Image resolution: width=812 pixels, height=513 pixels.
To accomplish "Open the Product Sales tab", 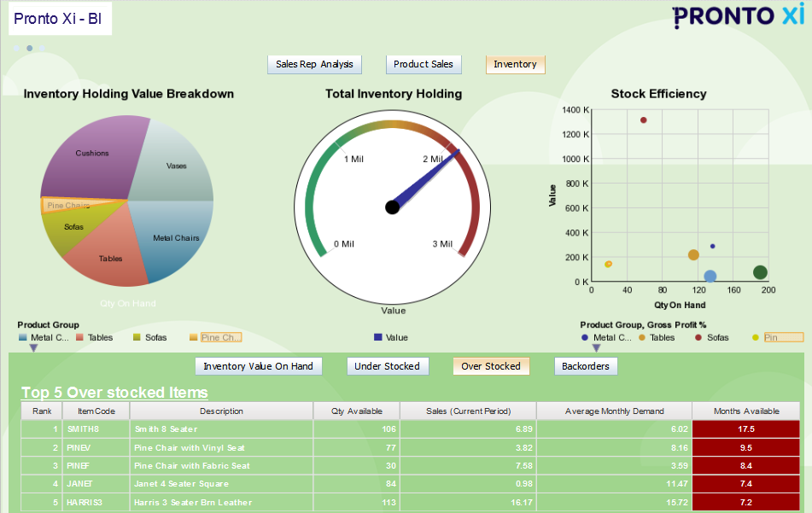I will (x=424, y=64).
